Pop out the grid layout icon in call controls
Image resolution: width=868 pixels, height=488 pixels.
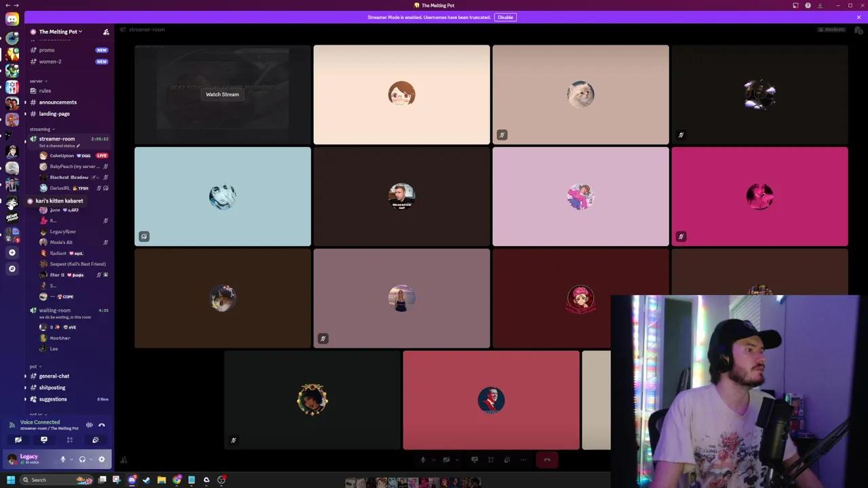pyautogui.click(x=490, y=460)
